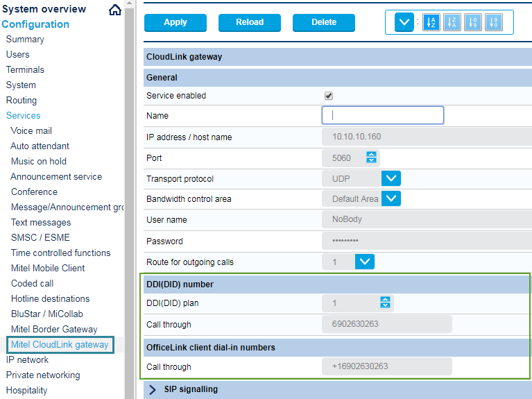This screenshot has height=399, width=532.
Task: Click into the Name input field
Action: [383, 115]
